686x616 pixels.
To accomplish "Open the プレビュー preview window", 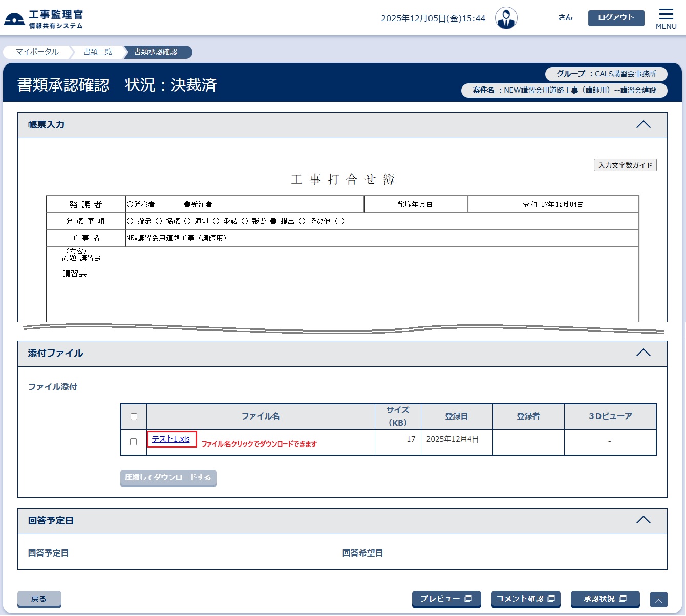I will point(446,599).
